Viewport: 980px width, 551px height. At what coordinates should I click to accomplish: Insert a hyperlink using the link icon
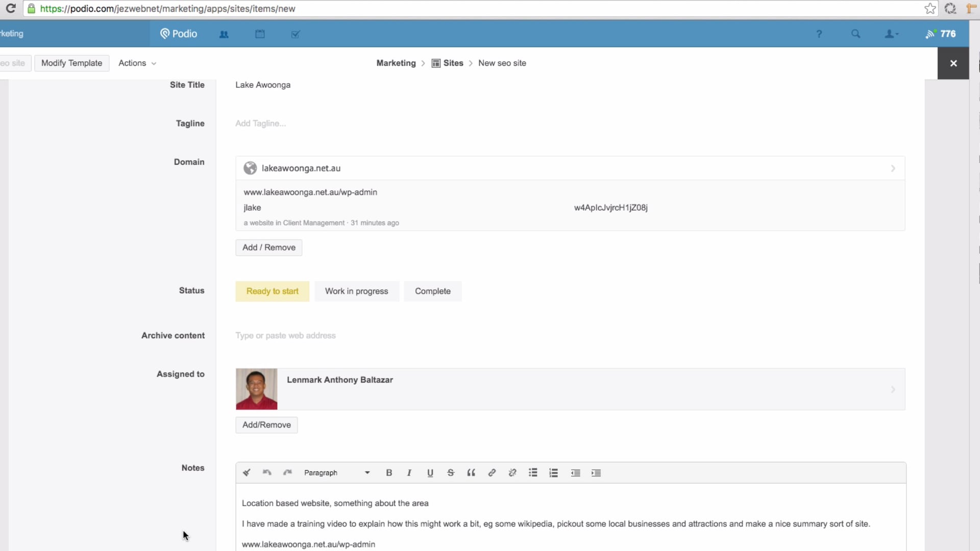click(x=491, y=472)
